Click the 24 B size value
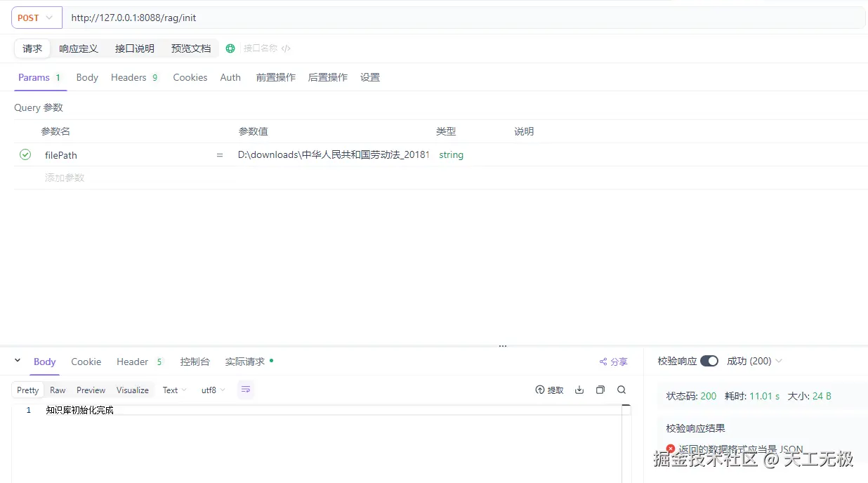This screenshot has height=483, width=868. coord(822,396)
